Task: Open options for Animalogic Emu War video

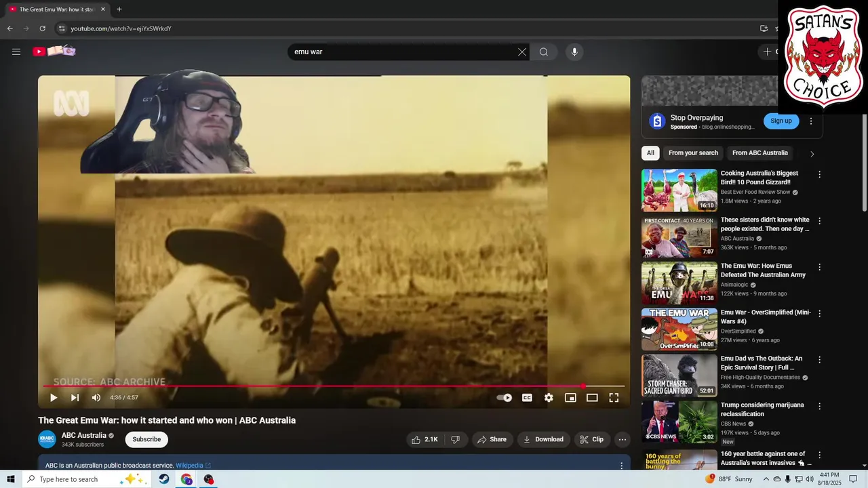Action: [819, 267]
